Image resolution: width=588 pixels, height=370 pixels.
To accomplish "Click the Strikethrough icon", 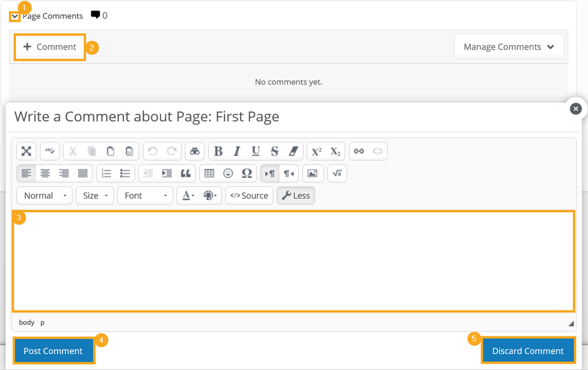I will (x=274, y=151).
